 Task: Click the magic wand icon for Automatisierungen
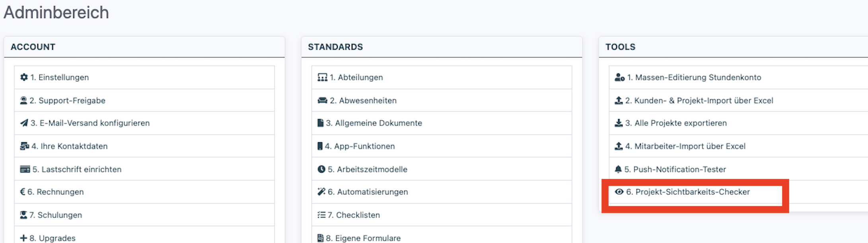(x=321, y=192)
